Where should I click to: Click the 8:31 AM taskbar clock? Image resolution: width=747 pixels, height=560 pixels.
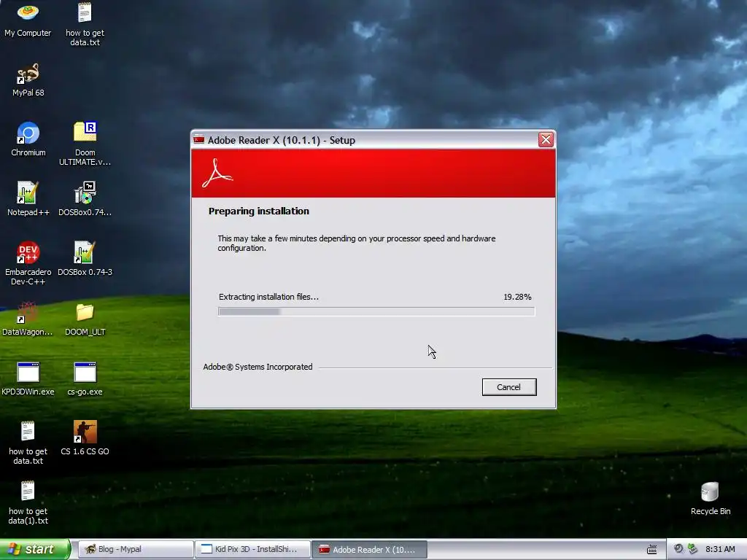(720, 549)
